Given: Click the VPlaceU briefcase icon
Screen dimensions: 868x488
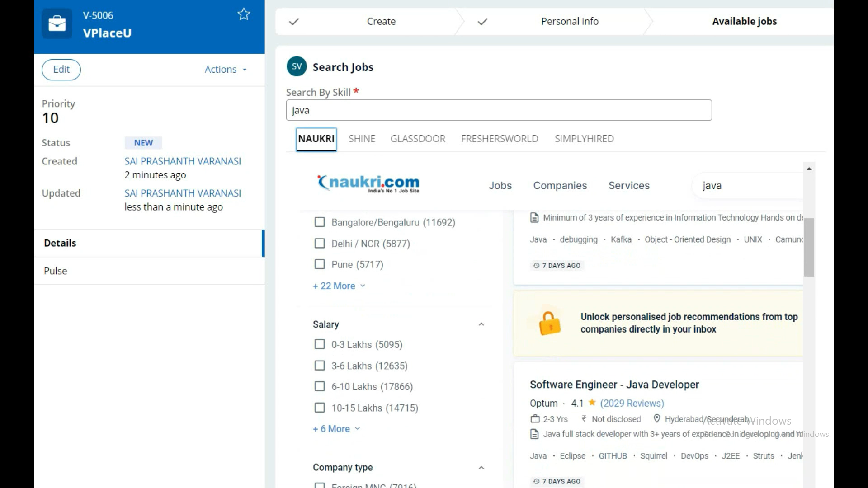Looking at the screenshot, I should pos(57,23).
